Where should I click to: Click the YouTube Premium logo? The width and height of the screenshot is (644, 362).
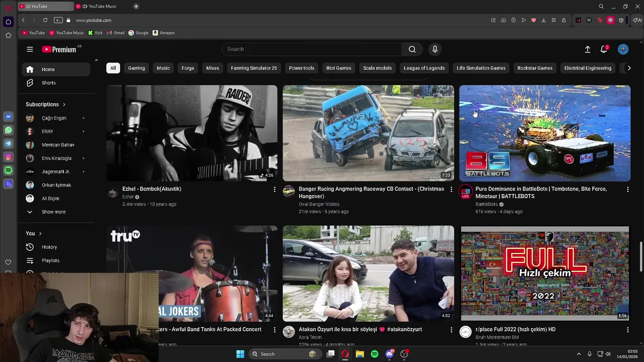[x=59, y=49]
